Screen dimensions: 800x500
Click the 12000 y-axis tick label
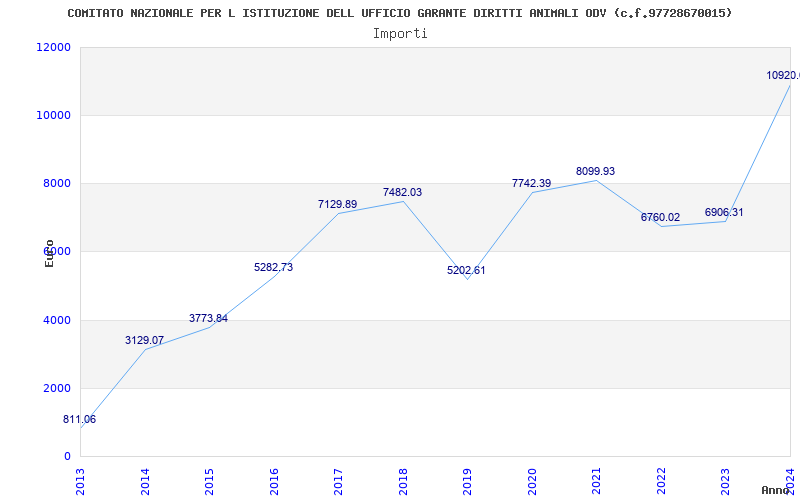pyautogui.click(x=54, y=47)
